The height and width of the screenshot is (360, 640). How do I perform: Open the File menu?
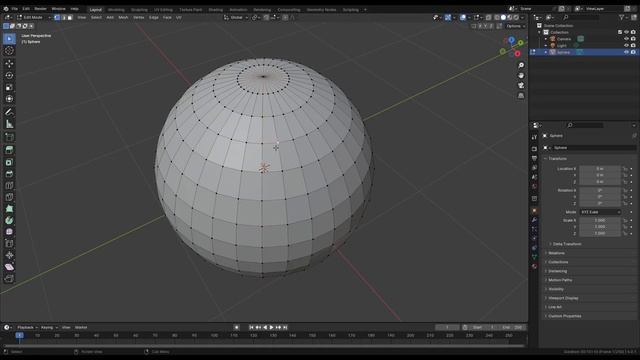tap(14, 9)
